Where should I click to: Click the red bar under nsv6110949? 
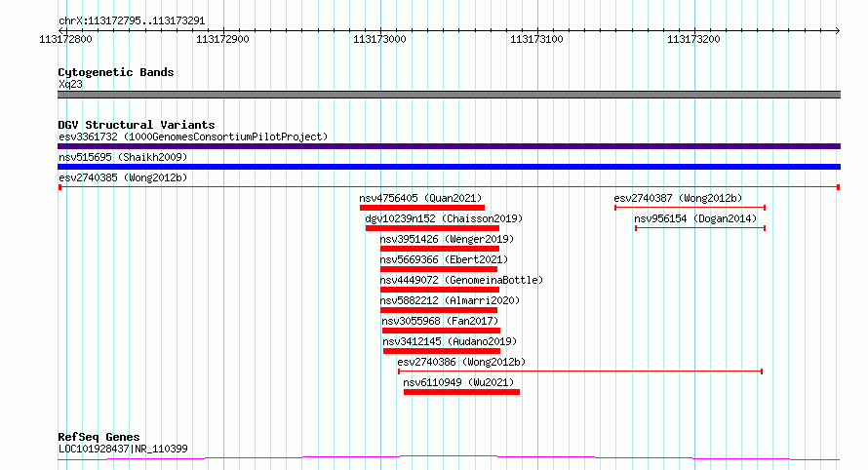(x=461, y=392)
